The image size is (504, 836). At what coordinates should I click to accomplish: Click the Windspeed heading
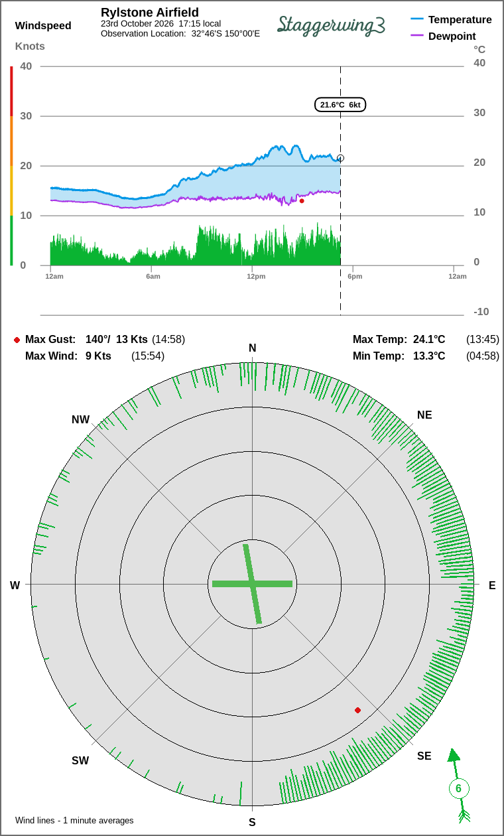click(43, 26)
